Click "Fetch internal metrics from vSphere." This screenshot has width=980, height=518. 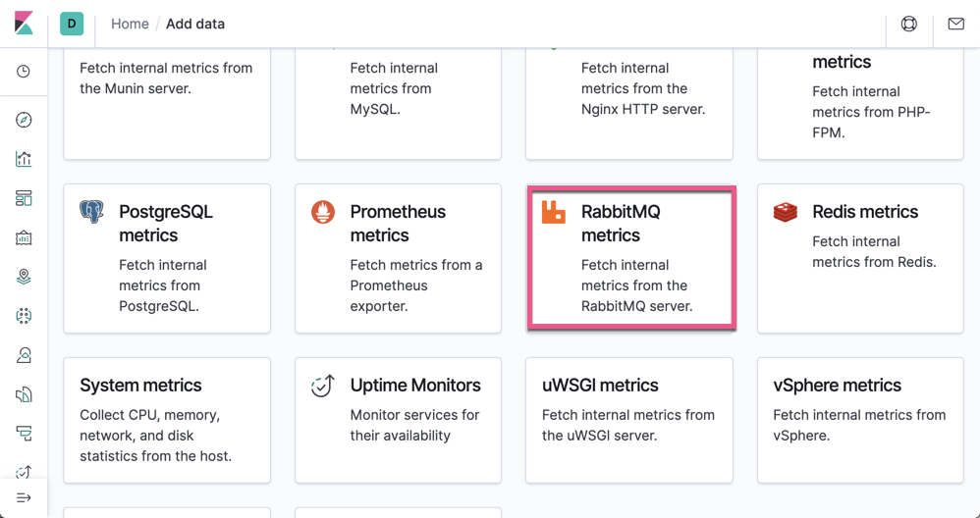859,425
